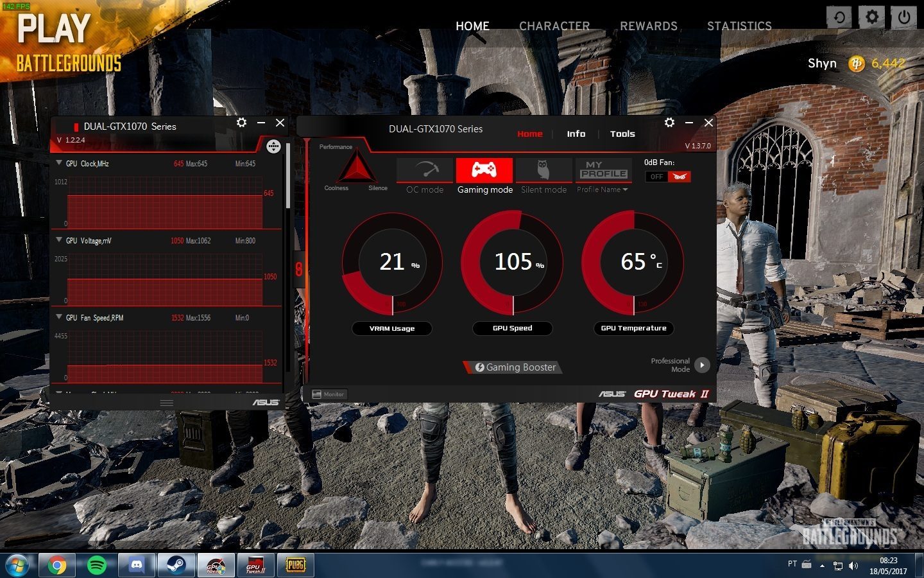Image resolution: width=924 pixels, height=578 pixels.
Task: Click the GPU Clock graph area
Action: point(165,202)
